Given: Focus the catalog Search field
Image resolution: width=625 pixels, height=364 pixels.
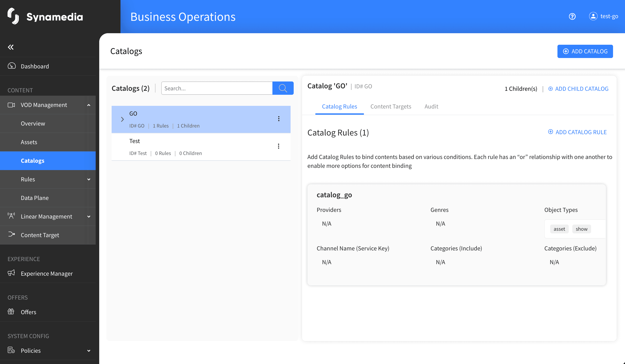Looking at the screenshot, I should coord(217,88).
